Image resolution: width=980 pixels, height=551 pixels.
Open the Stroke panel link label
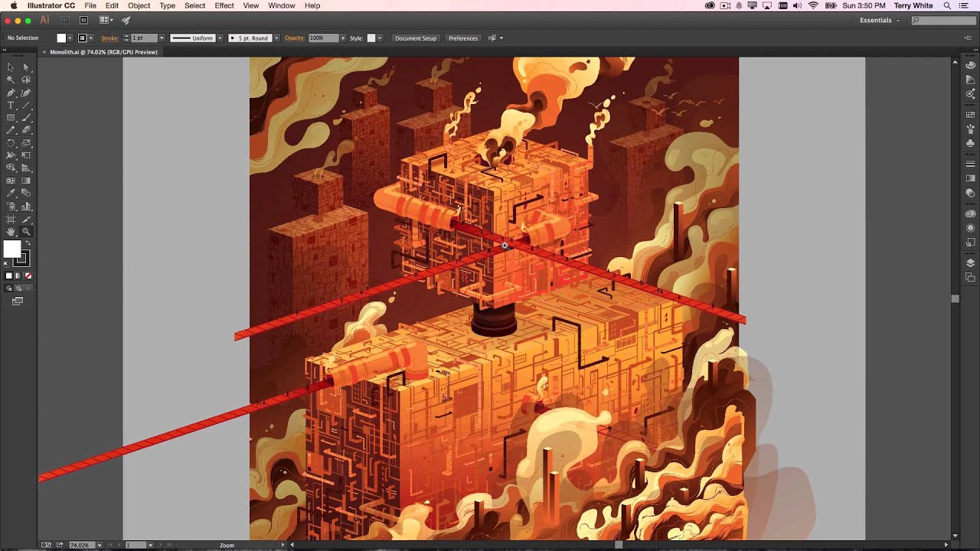pyautogui.click(x=109, y=38)
